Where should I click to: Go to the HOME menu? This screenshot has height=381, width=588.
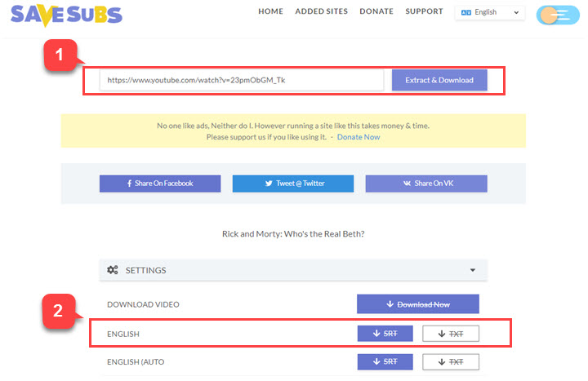(x=270, y=11)
